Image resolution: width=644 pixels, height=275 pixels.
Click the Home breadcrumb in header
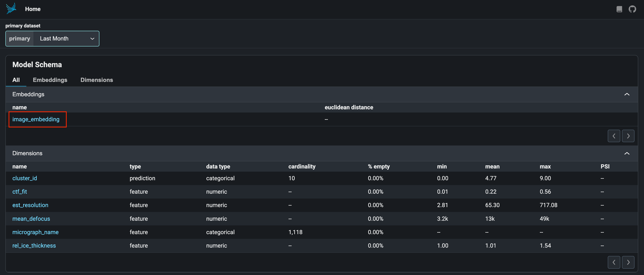click(x=33, y=9)
